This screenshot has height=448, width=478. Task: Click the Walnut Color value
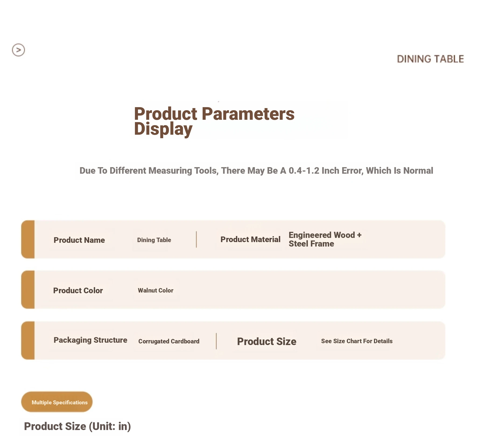click(x=155, y=290)
